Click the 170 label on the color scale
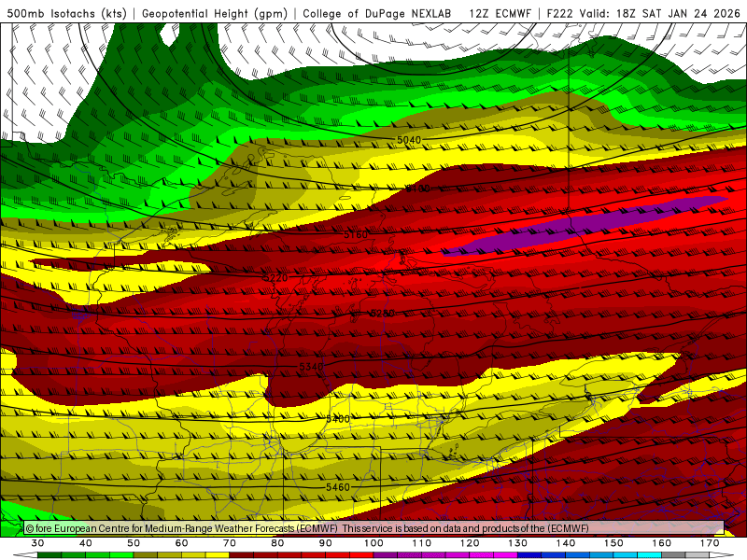Image resolution: width=747 pixels, height=560 pixels. (x=710, y=543)
